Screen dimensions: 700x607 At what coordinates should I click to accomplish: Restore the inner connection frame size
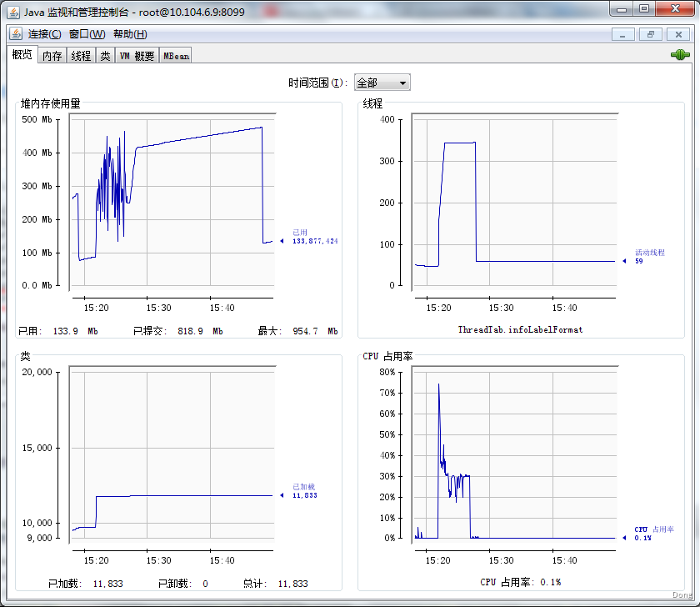[650, 34]
